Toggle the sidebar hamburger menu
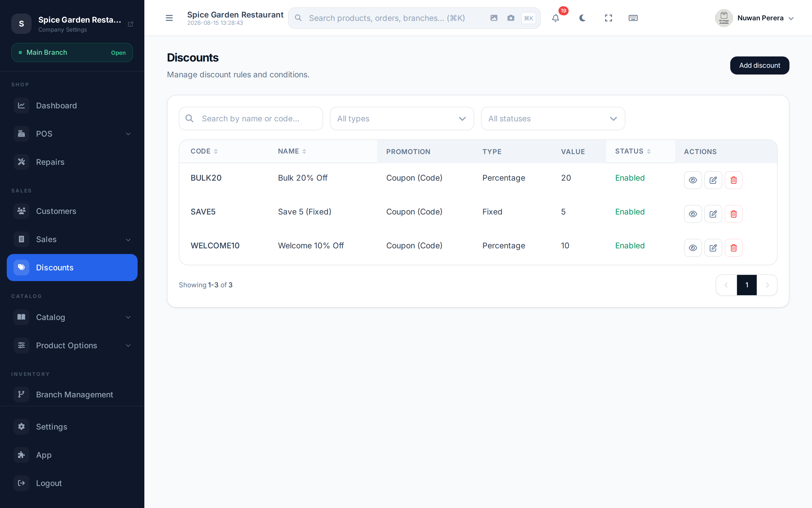 click(169, 18)
